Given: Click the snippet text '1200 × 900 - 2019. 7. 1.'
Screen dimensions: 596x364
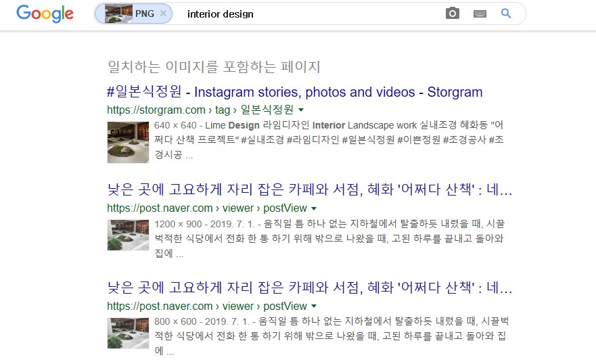Looking at the screenshot, I should (x=204, y=224).
